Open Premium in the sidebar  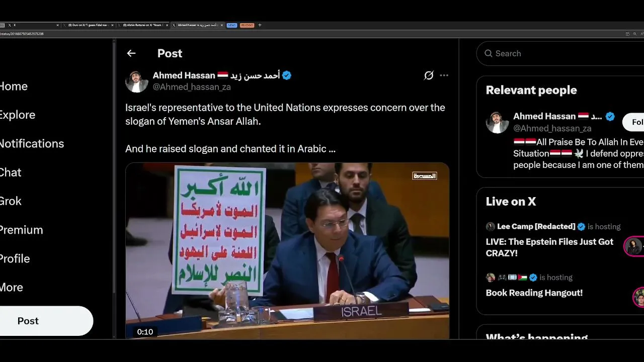[21, 230]
